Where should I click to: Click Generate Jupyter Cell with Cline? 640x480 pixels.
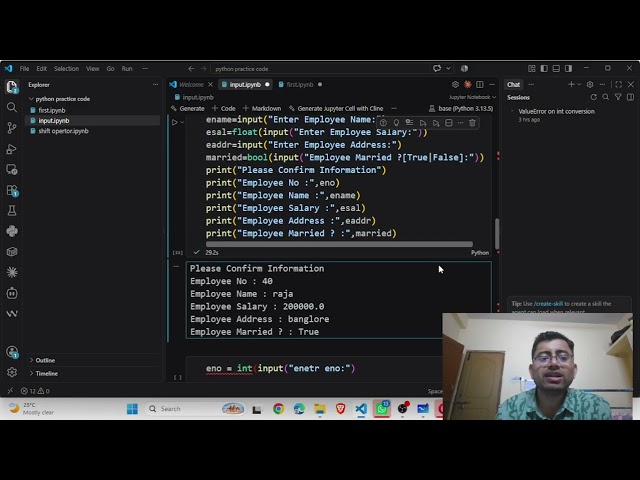pyautogui.click(x=336, y=109)
